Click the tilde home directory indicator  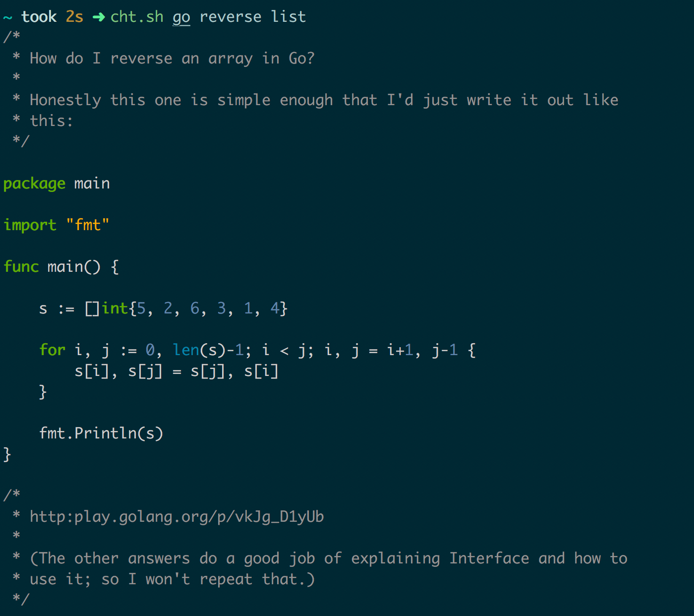click(x=7, y=17)
